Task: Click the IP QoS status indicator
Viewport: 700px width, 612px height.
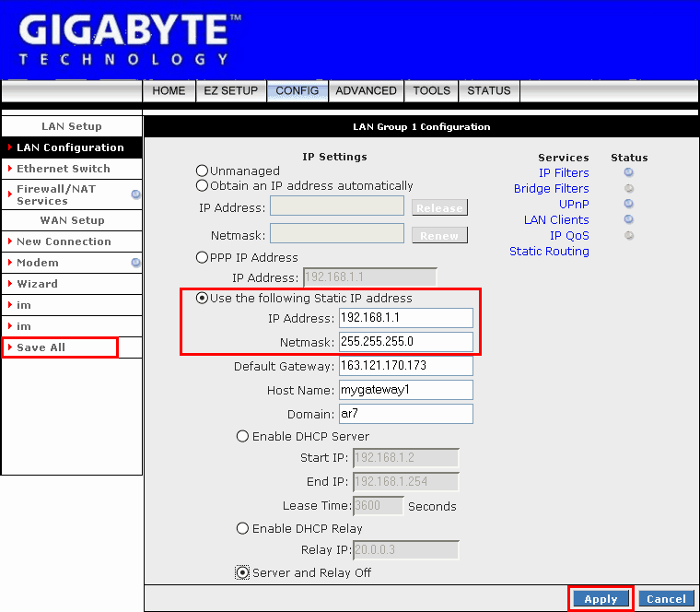Action: pos(628,235)
